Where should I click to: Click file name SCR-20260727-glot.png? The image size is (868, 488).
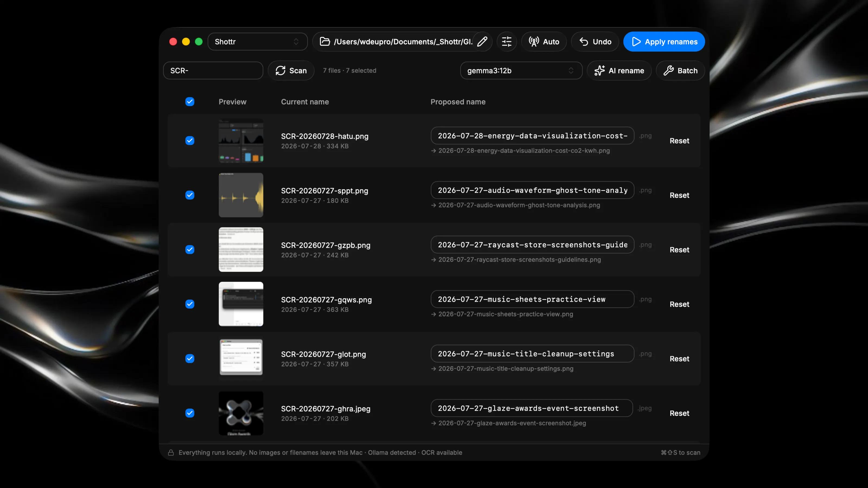click(x=324, y=355)
